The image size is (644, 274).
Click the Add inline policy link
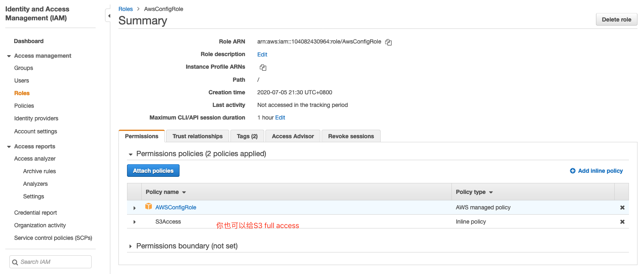[x=600, y=171]
